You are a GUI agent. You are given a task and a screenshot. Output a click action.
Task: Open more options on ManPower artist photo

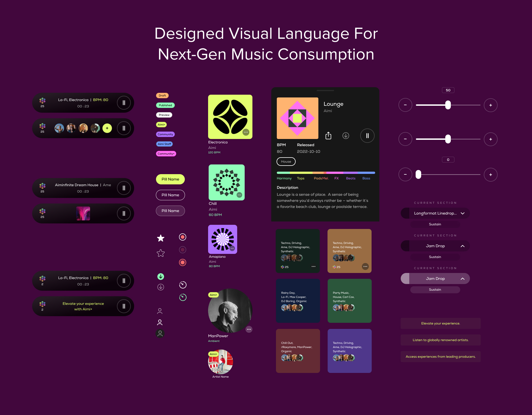tap(249, 329)
